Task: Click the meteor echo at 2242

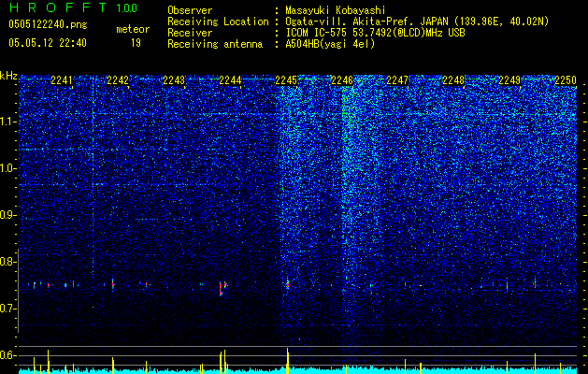Action: [x=112, y=284]
